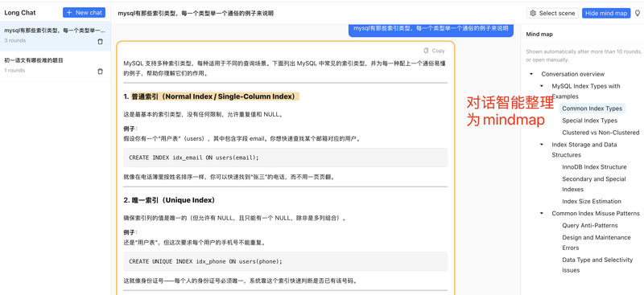Click the user message bubble about mysql
This screenshot has width=644, height=295.
click(431, 30)
